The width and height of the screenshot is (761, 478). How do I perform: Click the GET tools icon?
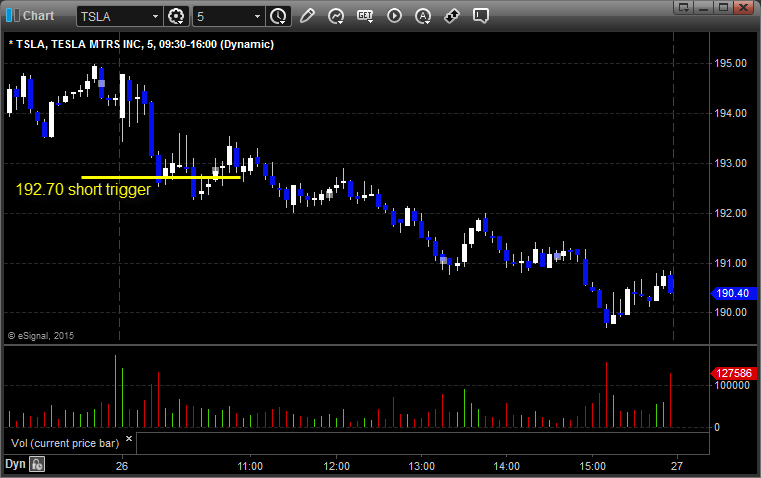coord(365,16)
